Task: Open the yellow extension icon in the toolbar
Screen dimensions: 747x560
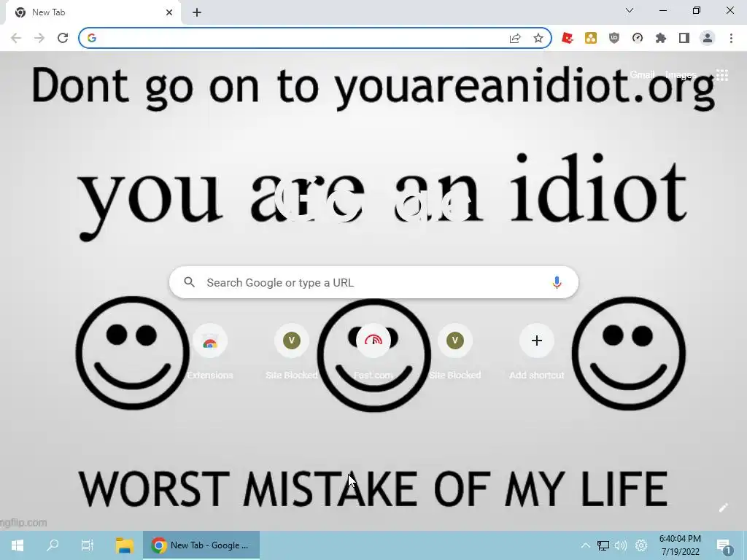Action: coord(591,38)
